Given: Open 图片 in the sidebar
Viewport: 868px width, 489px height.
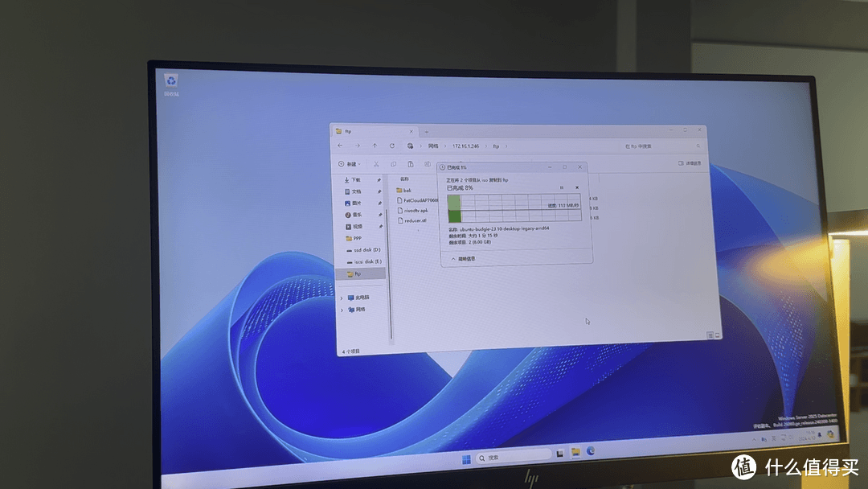Looking at the screenshot, I should 353,203.
